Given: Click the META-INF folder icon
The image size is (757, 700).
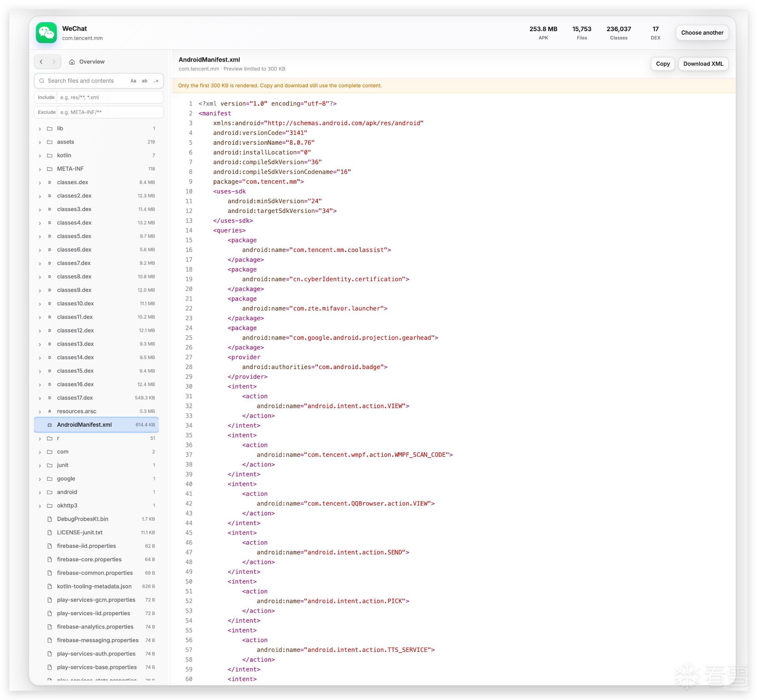Looking at the screenshot, I should click(x=50, y=169).
